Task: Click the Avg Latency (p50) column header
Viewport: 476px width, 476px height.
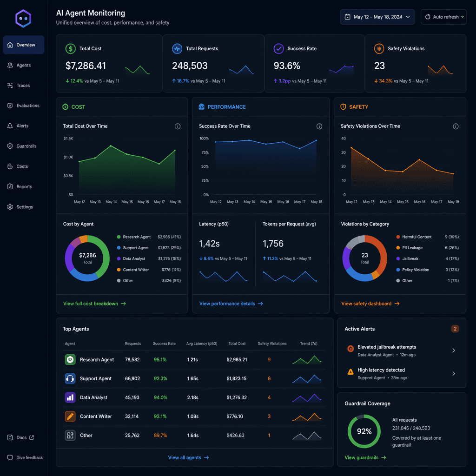Action: click(x=202, y=344)
